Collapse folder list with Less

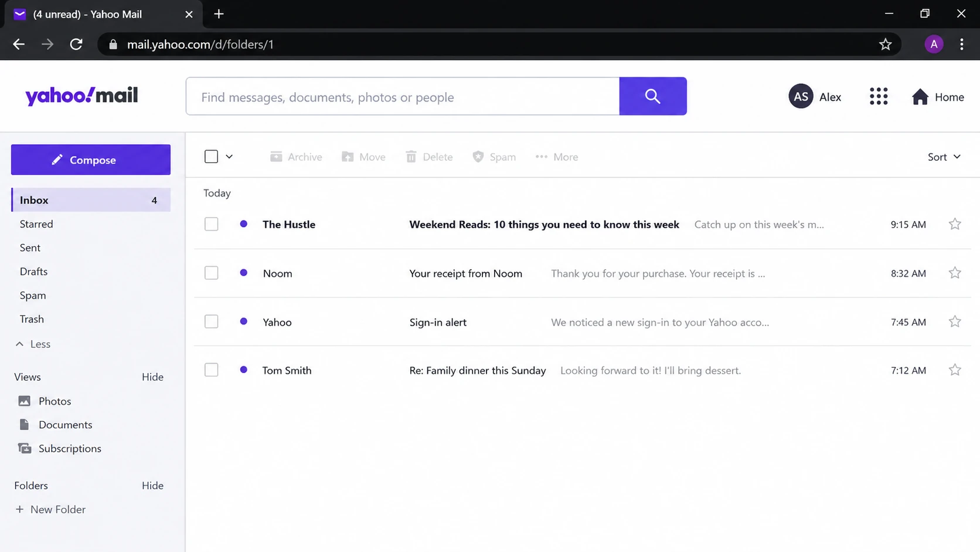[x=33, y=344]
